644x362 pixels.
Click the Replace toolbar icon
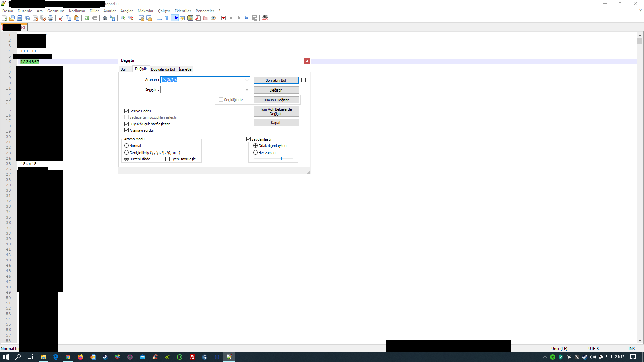(113, 18)
